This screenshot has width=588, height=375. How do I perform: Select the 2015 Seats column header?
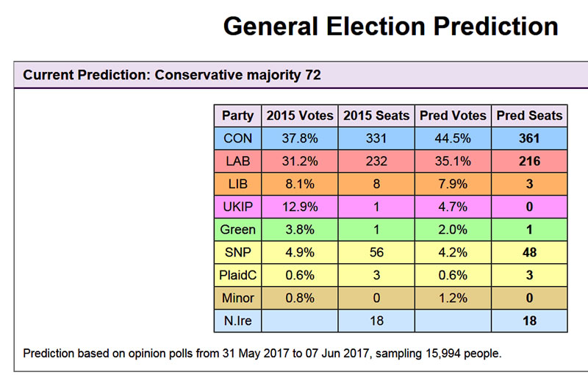click(x=376, y=115)
